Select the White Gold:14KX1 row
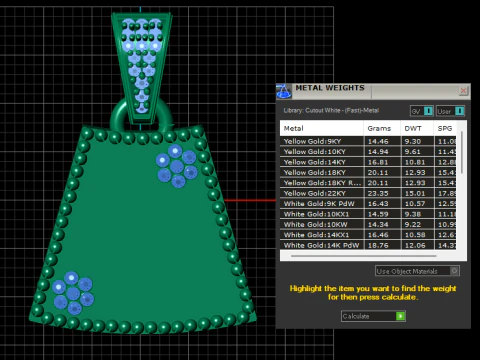The image size is (480, 360). tap(368, 235)
